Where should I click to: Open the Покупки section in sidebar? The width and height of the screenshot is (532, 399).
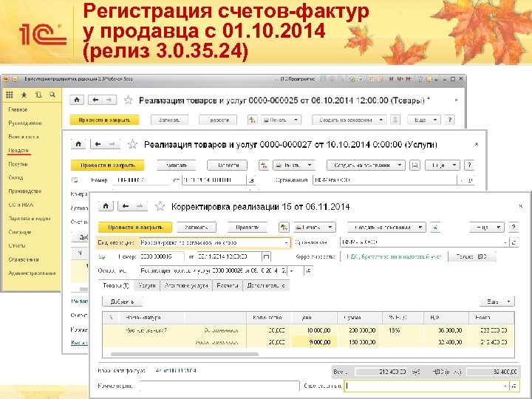[x=18, y=164]
